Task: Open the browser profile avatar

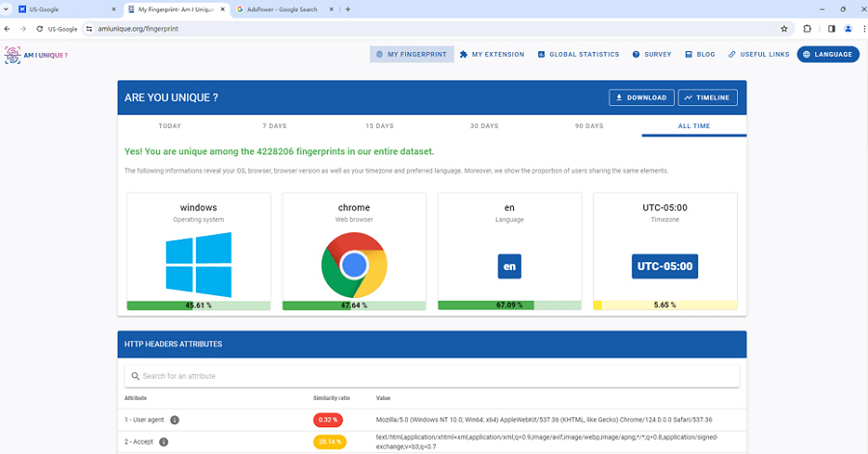Action: tap(848, 29)
